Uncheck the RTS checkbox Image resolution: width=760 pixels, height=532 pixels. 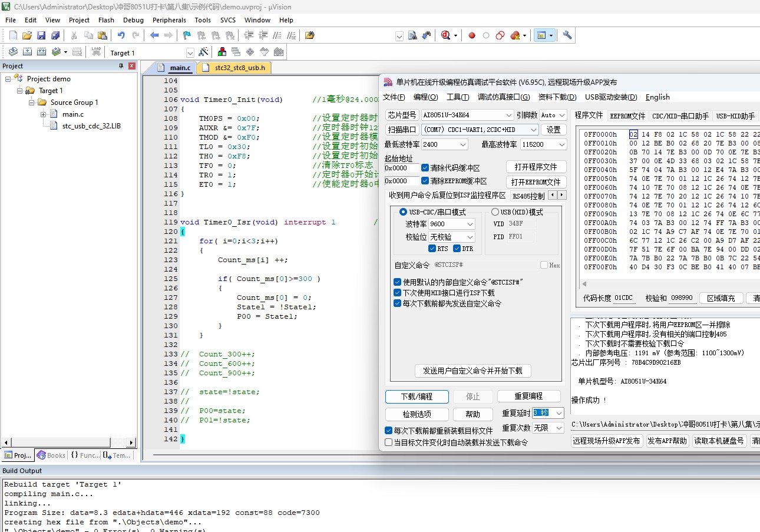(432, 249)
